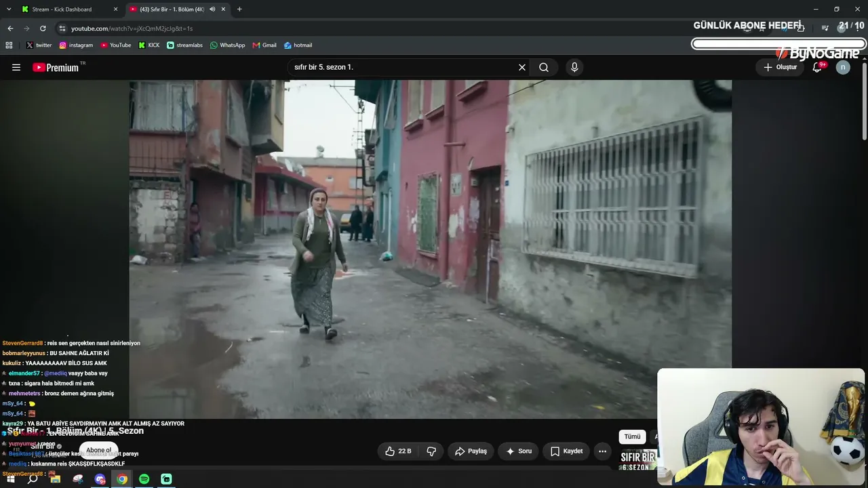The width and height of the screenshot is (868, 488).
Task: Open a new browser tab
Action: (x=239, y=9)
